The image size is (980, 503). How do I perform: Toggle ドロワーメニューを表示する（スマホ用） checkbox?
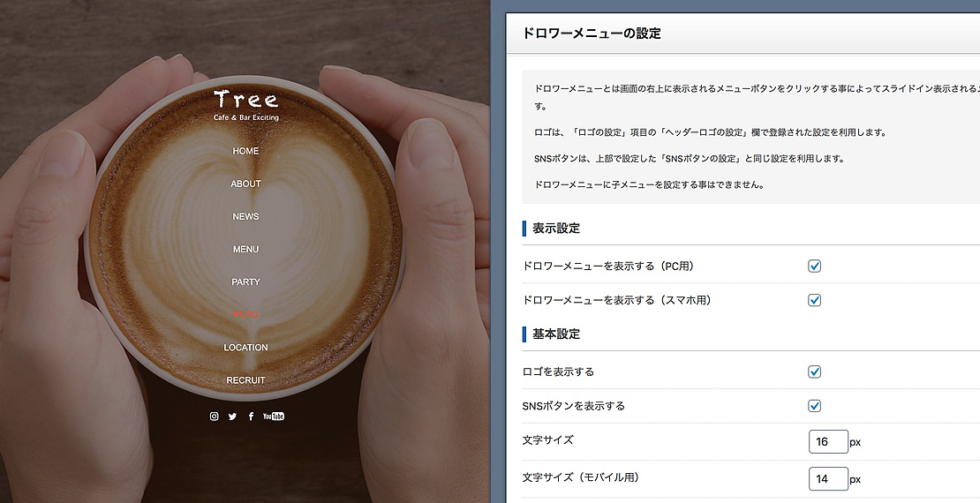click(x=814, y=300)
